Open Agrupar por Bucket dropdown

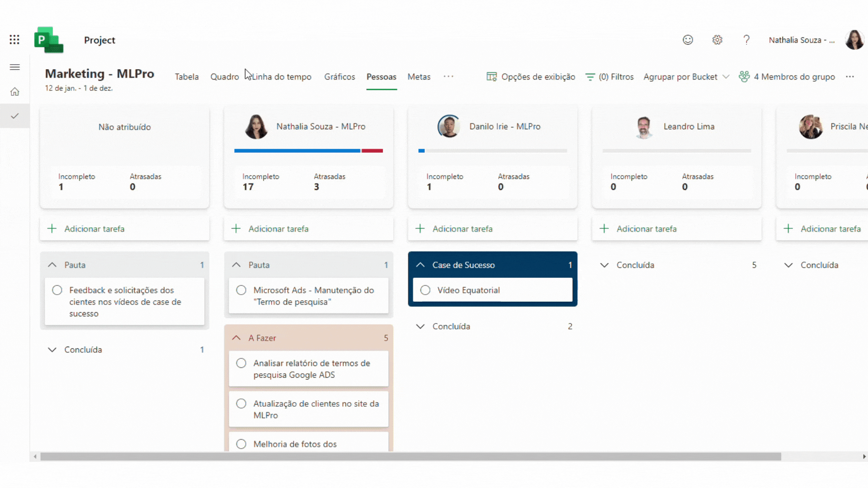coord(686,77)
